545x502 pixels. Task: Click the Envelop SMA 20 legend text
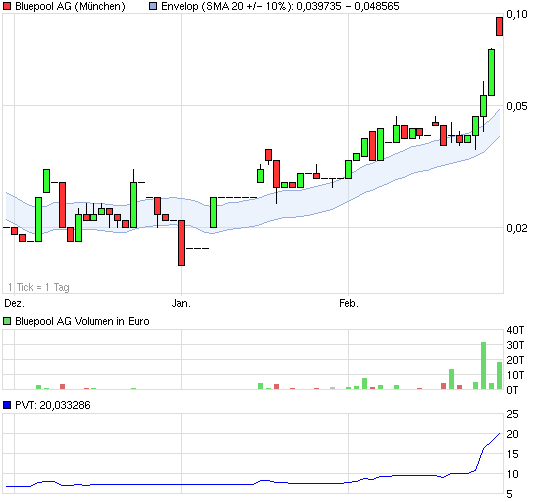click(x=280, y=6)
